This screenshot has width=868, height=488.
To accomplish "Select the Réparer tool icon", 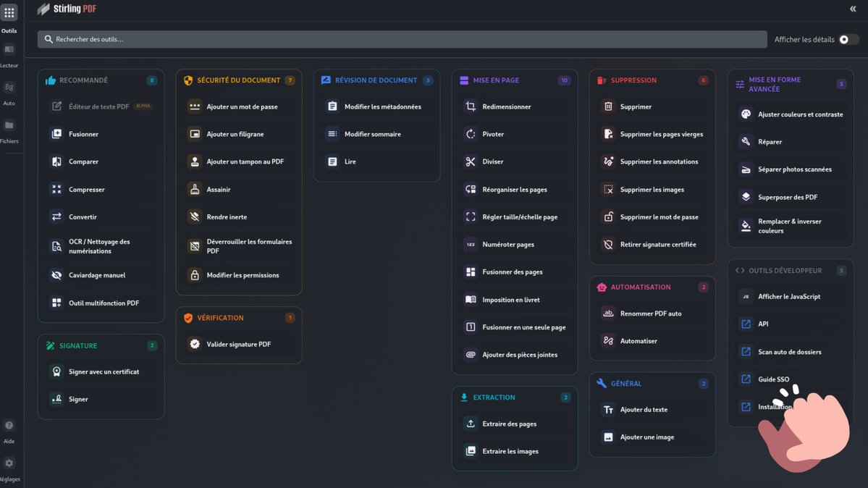I will (746, 141).
